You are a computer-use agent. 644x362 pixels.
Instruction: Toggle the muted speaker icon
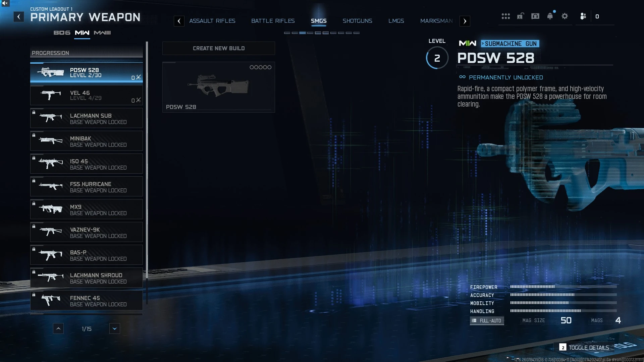click(5, 3)
